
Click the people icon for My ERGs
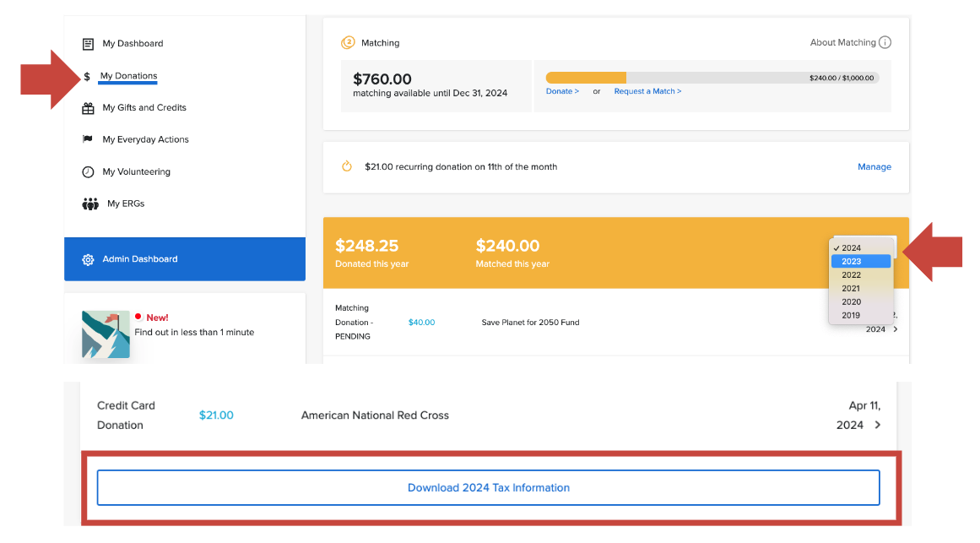90,204
